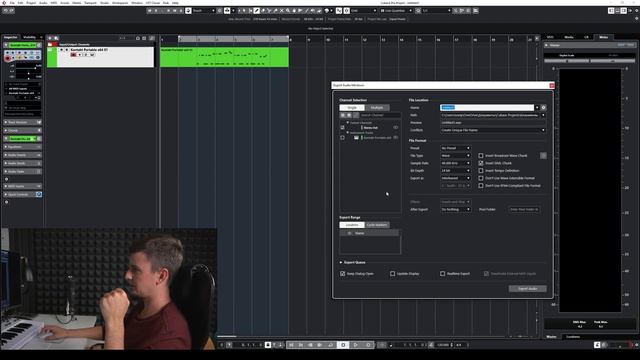Open the File Type Wave dropdown
The image size is (640, 360).
456,156
